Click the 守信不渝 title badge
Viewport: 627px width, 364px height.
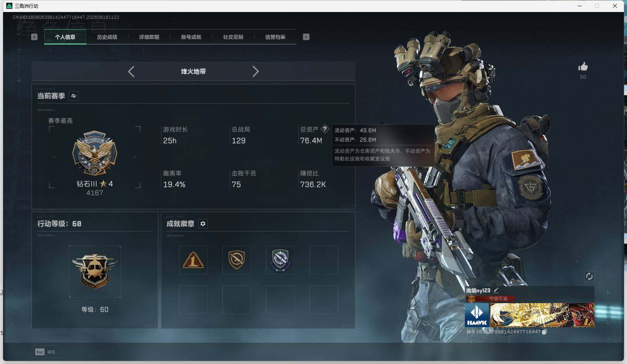(490, 299)
